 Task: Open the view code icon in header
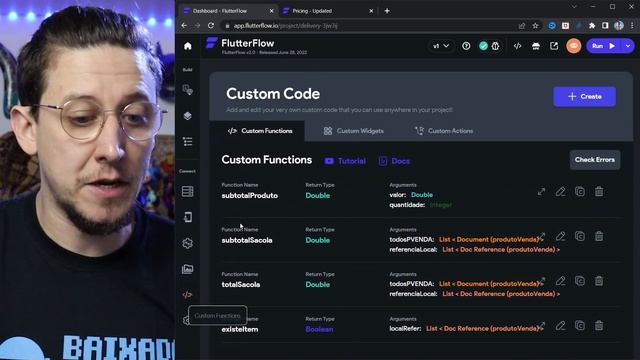click(x=518, y=46)
